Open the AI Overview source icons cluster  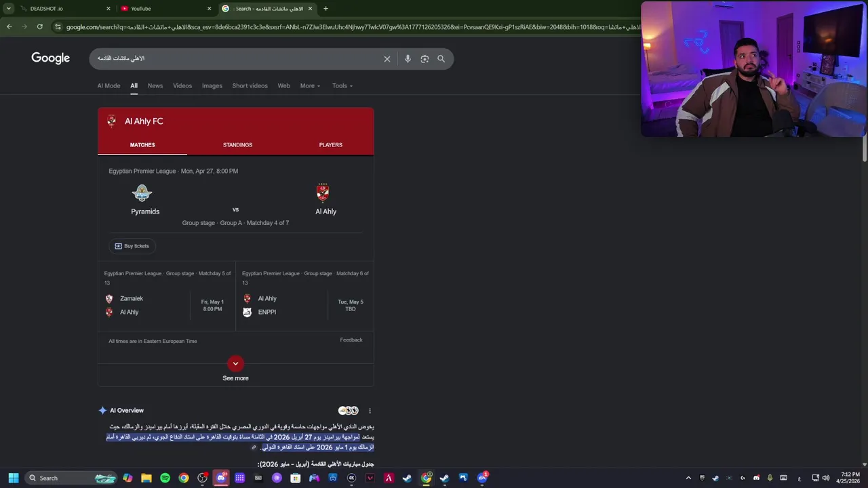[x=349, y=411]
